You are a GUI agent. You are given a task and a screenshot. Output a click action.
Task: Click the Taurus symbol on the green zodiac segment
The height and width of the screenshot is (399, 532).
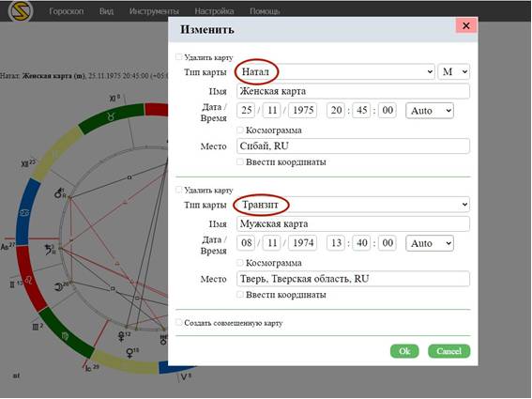(x=111, y=116)
